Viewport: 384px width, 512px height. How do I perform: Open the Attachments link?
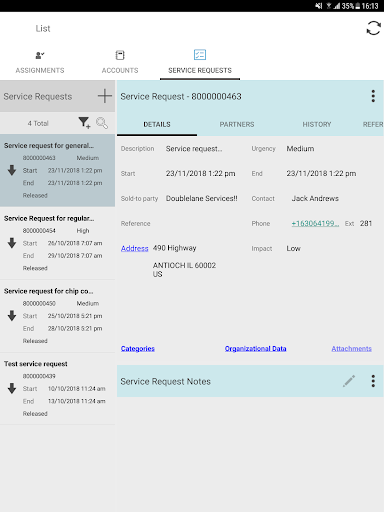tap(351, 348)
